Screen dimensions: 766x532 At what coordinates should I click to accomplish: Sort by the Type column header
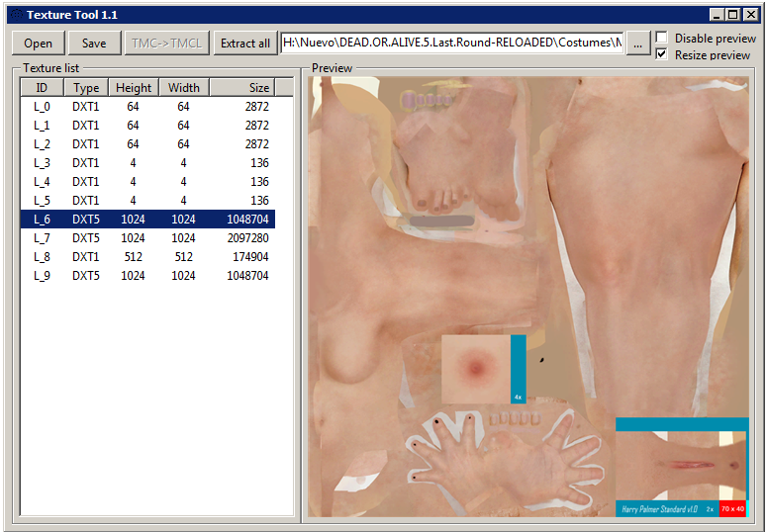[x=86, y=88]
